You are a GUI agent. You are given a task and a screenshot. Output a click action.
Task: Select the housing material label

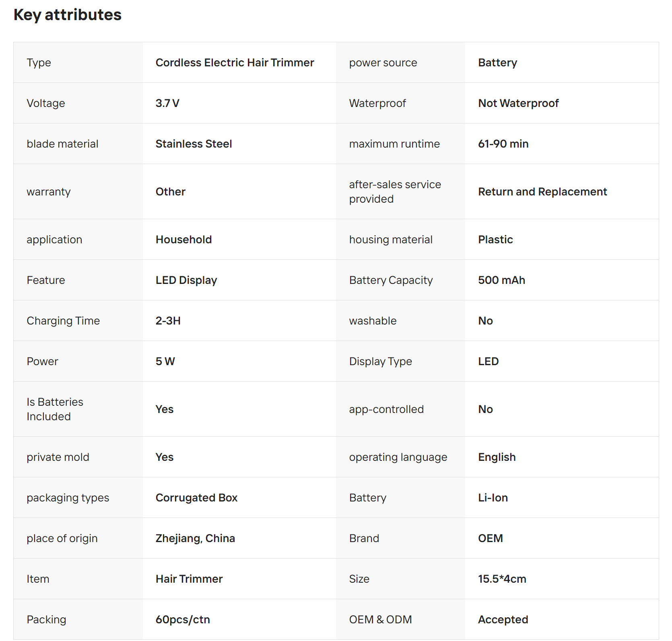tap(391, 240)
